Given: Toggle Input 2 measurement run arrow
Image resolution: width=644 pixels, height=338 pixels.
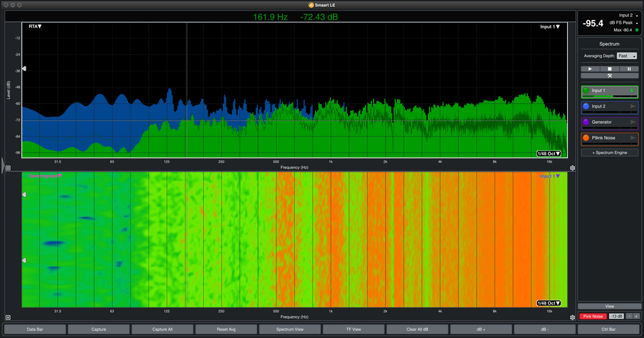Looking at the screenshot, I should click(633, 107).
